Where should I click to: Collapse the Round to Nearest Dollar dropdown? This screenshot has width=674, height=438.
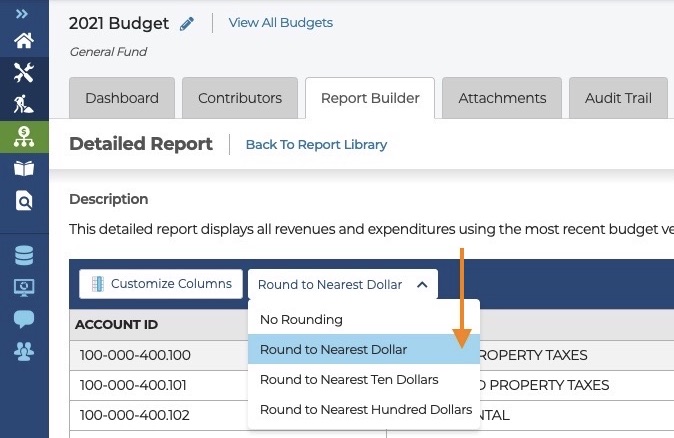coord(343,285)
